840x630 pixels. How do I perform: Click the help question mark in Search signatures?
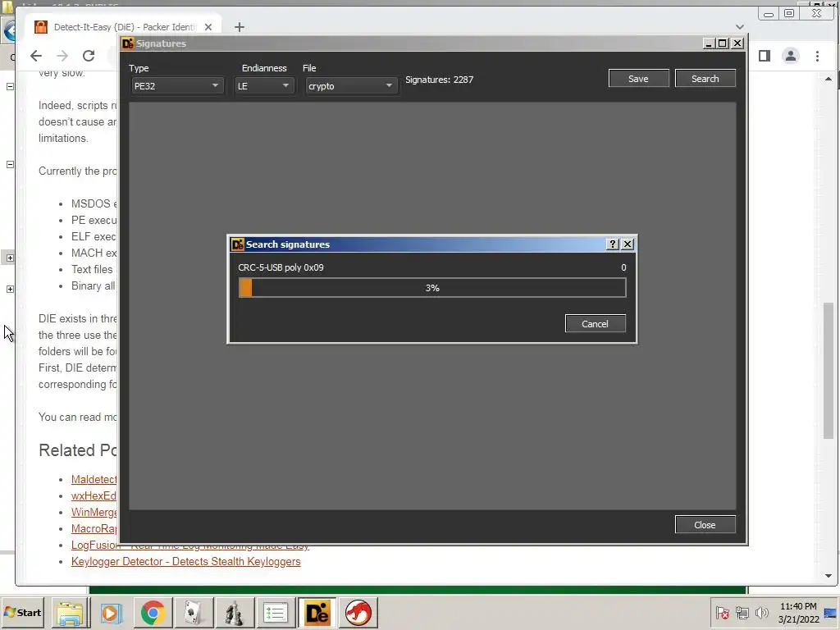pyautogui.click(x=612, y=244)
